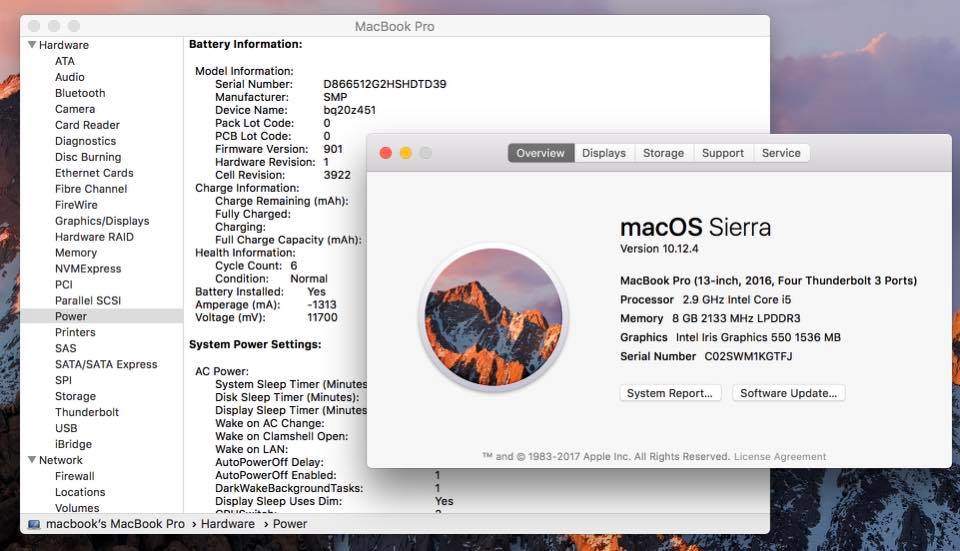The image size is (960, 551).
Task: Select Storage in the sidebar list
Action: pos(75,395)
